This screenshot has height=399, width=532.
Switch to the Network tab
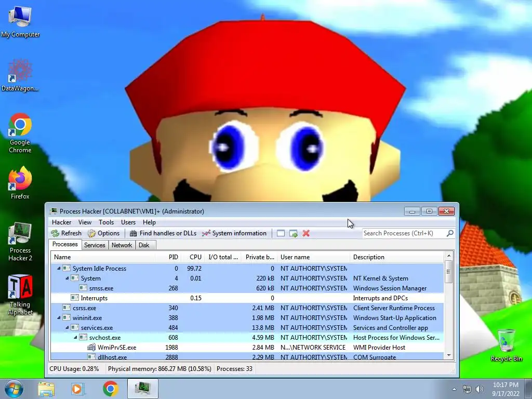coord(122,245)
